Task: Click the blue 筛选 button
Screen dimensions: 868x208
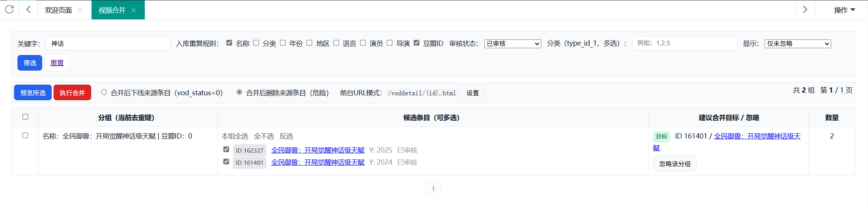Action: click(30, 63)
